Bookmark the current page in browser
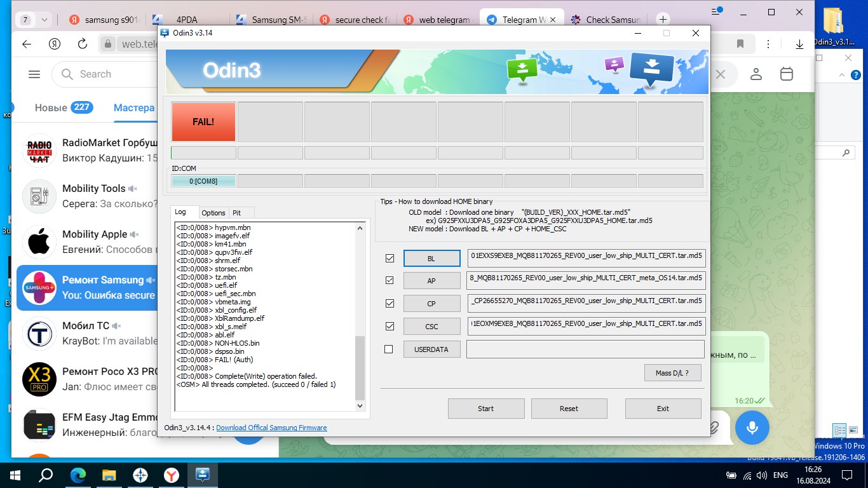Image resolution: width=868 pixels, height=488 pixels. pyautogui.click(x=740, y=44)
